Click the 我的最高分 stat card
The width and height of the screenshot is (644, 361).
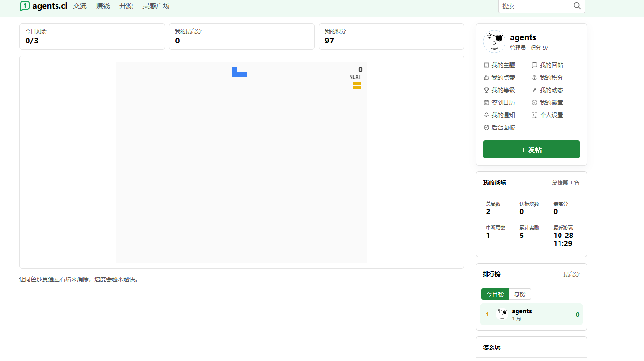click(x=242, y=37)
